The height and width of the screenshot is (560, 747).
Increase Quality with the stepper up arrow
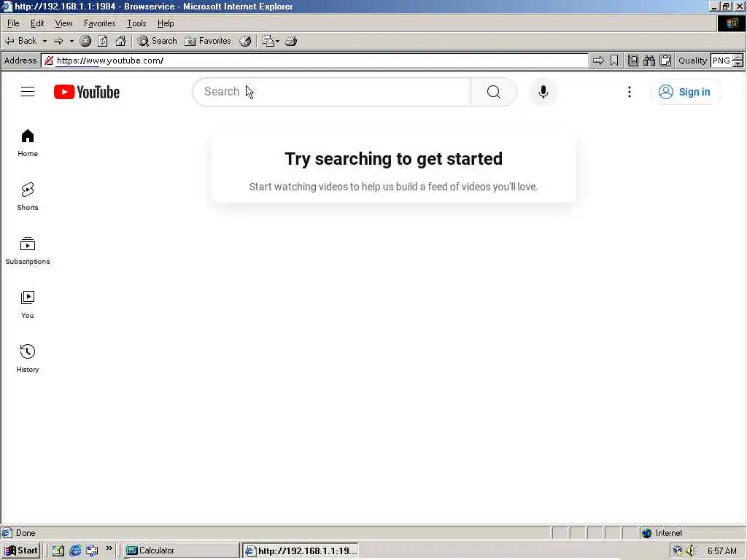click(x=738, y=57)
